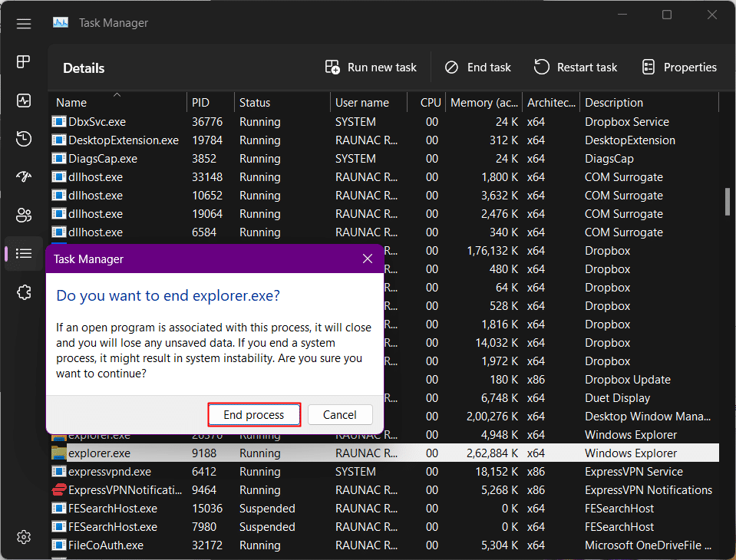Select the Details page icon in sidebar
Screen dimensions: 736x560
point(24,254)
